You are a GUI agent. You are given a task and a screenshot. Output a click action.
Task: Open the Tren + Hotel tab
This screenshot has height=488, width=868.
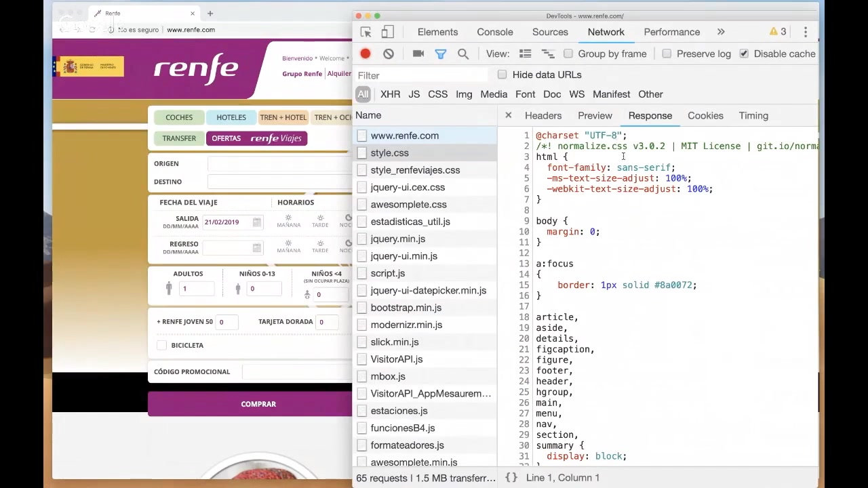point(283,117)
